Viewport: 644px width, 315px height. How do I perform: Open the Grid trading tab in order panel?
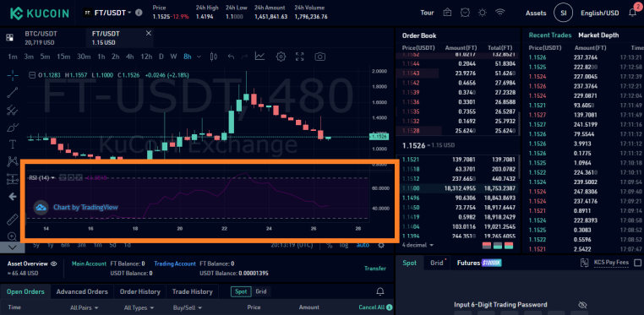point(438,263)
